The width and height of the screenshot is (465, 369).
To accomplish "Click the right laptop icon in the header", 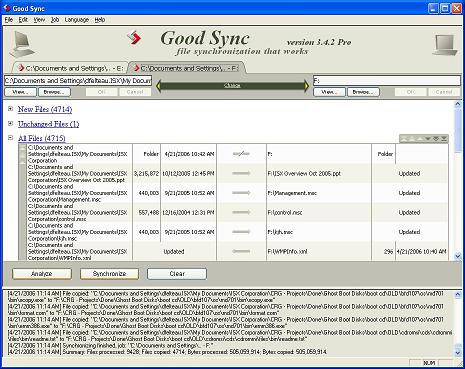I will 445,45.
